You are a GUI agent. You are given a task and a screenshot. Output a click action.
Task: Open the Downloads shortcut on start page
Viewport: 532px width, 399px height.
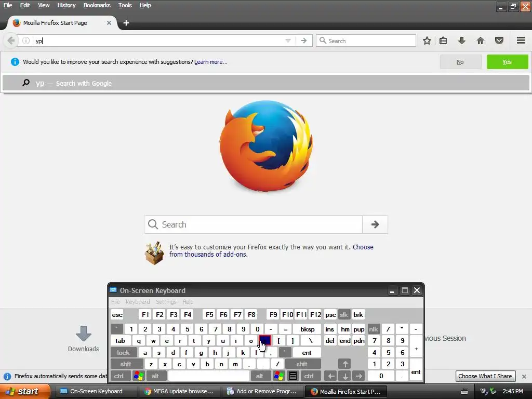(x=83, y=339)
